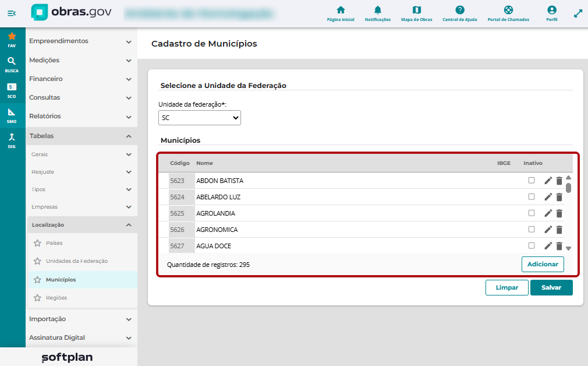Click the Salvar button

point(551,287)
